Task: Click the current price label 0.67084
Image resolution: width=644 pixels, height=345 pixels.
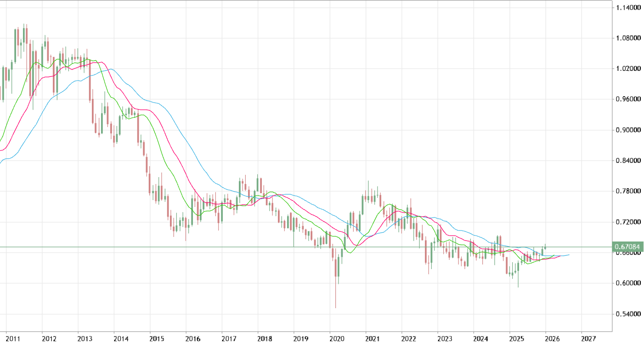Action: pyautogui.click(x=628, y=247)
